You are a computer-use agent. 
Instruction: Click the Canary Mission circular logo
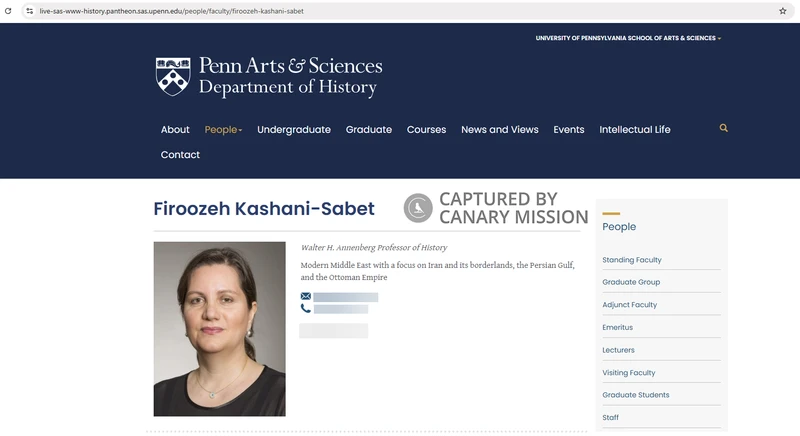[x=418, y=208]
